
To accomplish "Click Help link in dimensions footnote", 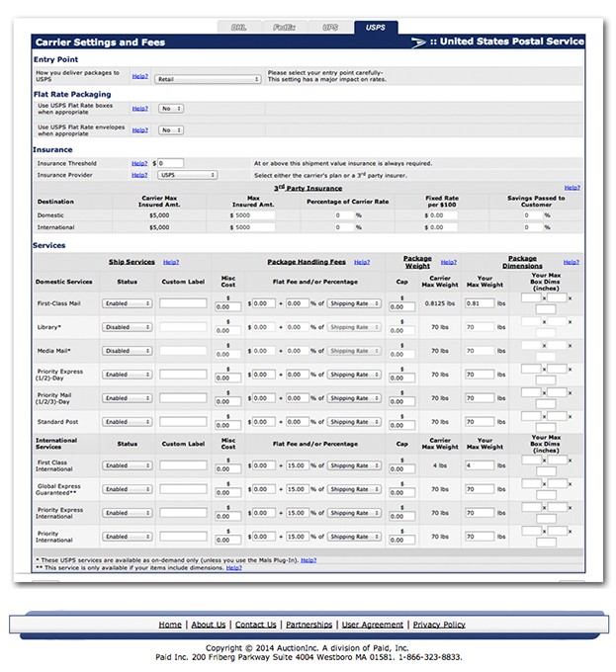I will point(234,568).
